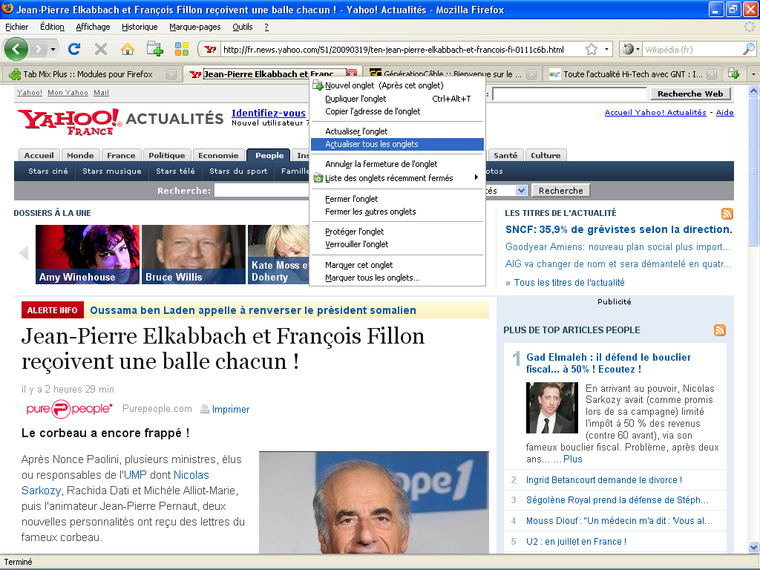Open the Affichage menu
This screenshot has height=570, width=760.
click(93, 27)
